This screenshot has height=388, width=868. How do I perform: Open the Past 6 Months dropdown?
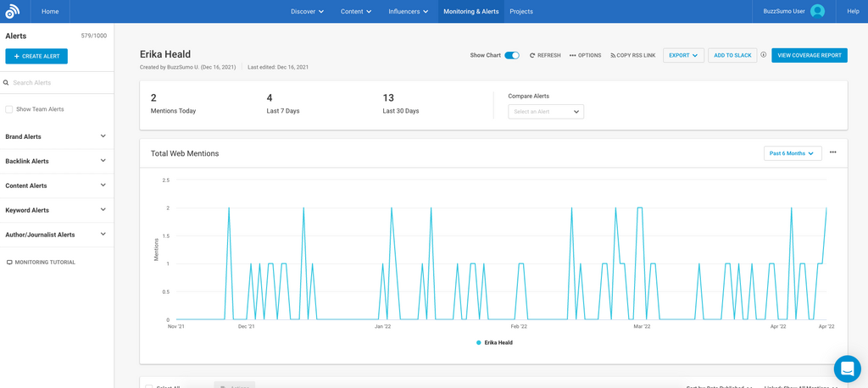[x=792, y=153]
